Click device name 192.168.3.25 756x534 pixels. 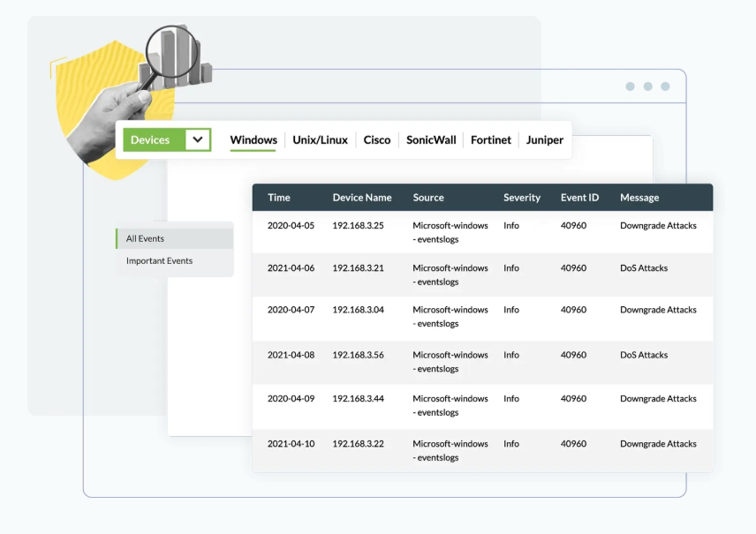[359, 226]
